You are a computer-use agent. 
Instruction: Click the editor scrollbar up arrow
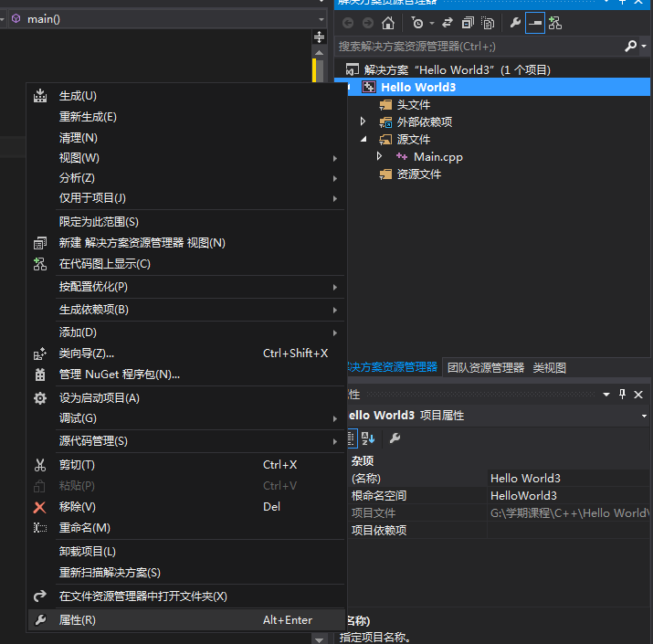pyautogui.click(x=319, y=52)
